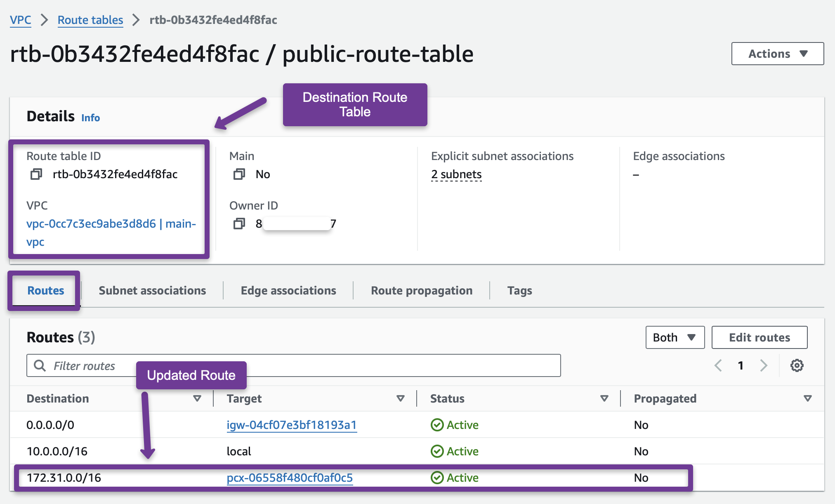Open the Both routes view dropdown

(674, 337)
